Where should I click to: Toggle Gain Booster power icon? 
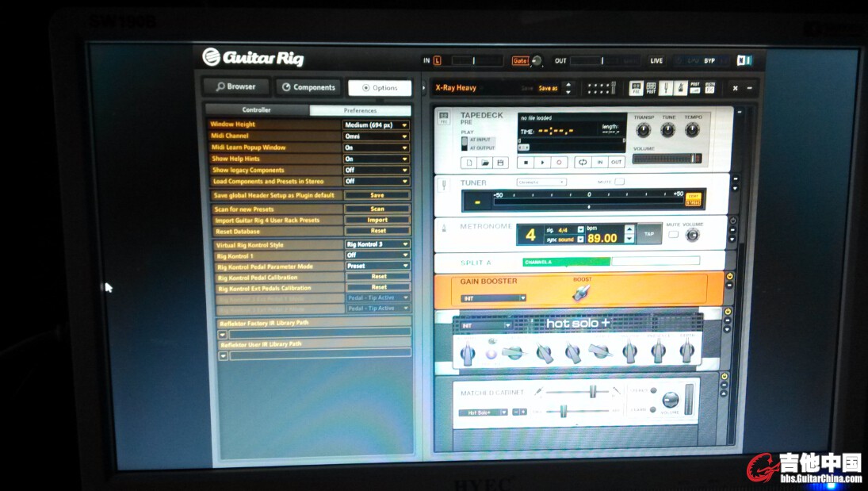(x=729, y=276)
